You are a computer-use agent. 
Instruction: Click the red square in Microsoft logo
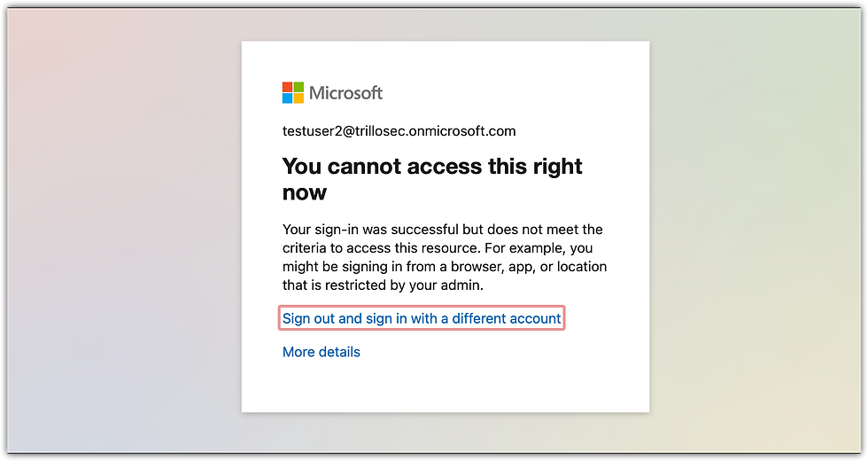click(x=287, y=87)
